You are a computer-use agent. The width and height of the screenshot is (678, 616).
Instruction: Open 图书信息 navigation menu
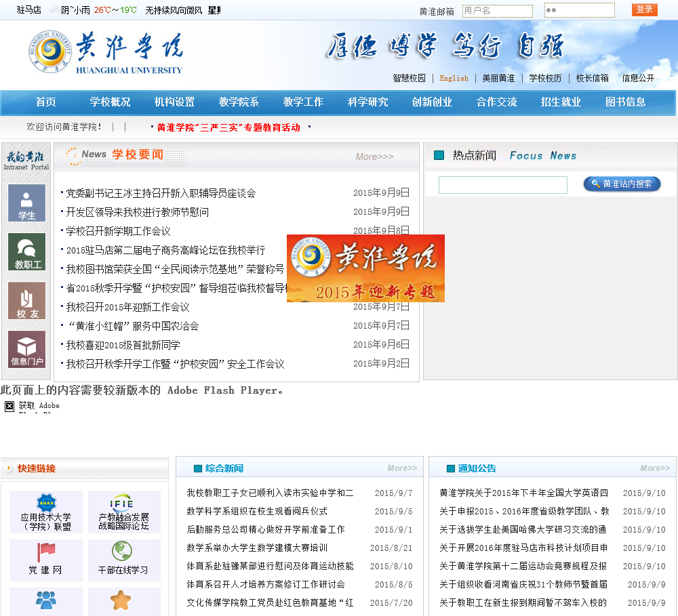(x=625, y=102)
